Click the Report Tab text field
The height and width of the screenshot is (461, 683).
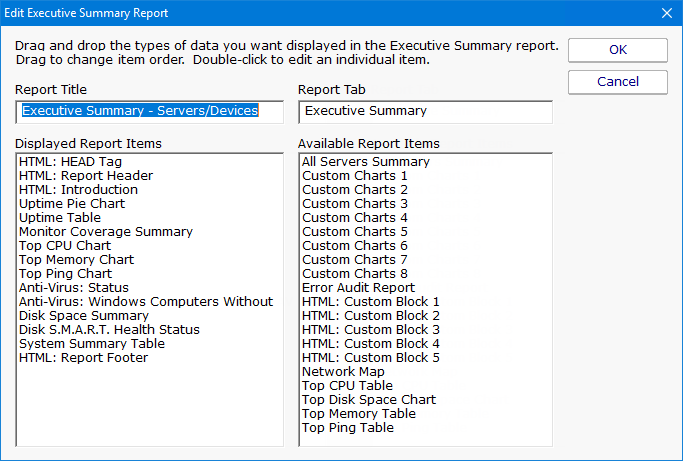tap(425, 111)
